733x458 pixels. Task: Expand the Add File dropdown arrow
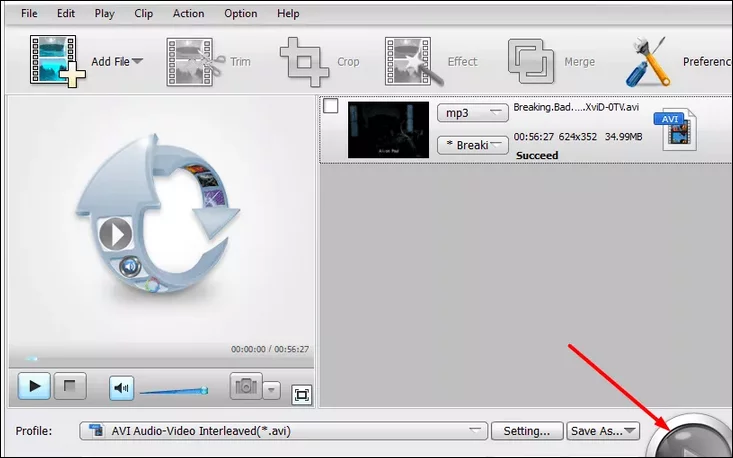click(x=137, y=62)
